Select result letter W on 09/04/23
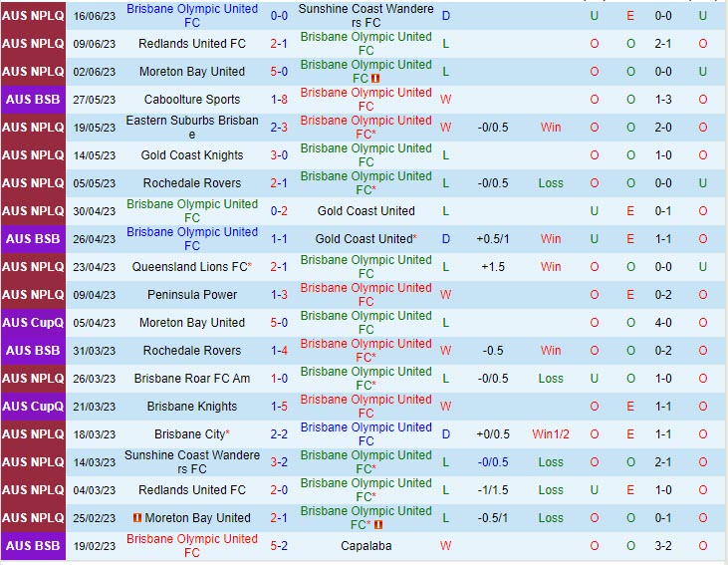The height and width of the screenshot is (565, 728). (446, 295)
